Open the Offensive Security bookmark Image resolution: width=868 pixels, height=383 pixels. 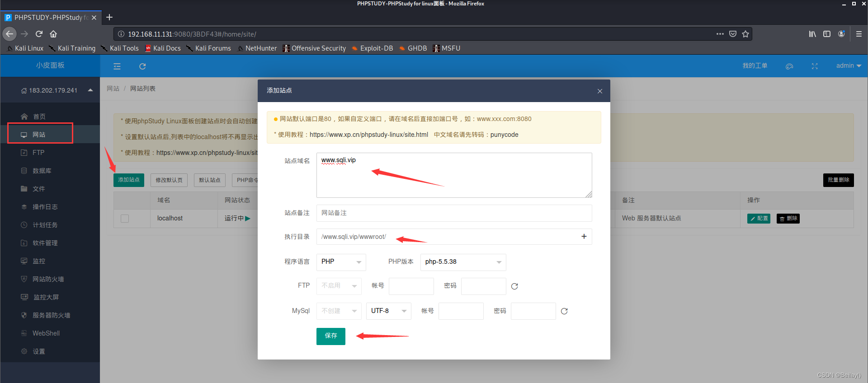[314, 48]
